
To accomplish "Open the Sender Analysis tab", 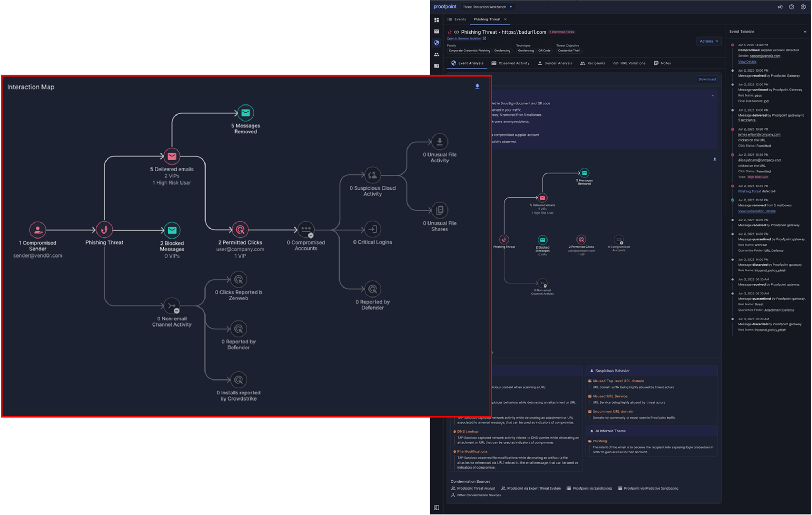I will (x=555, y=63).
